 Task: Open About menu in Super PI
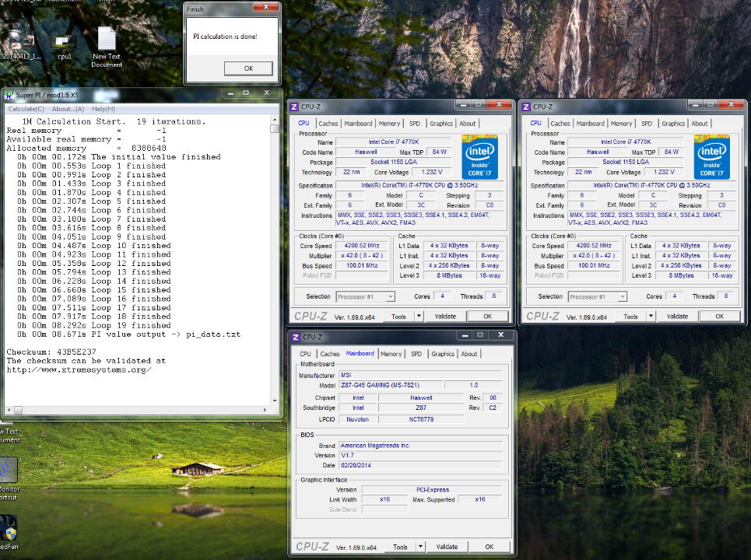point(68,109)
